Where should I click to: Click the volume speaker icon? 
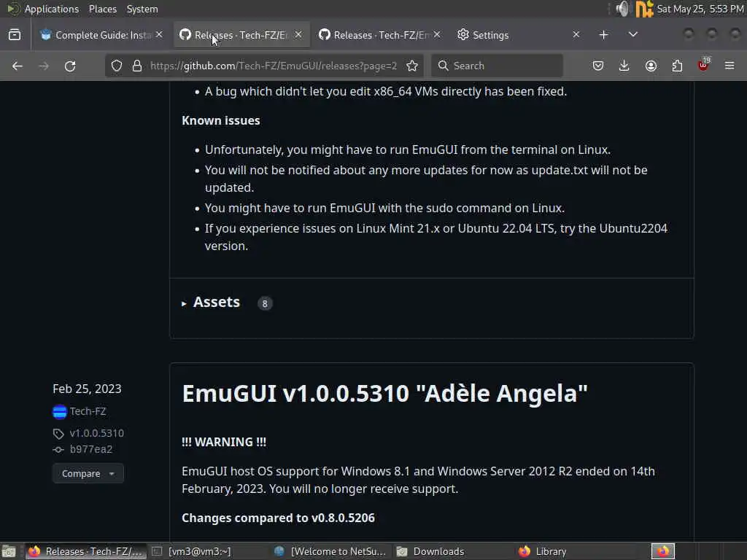pyautogui.click(x=622, y=9)
